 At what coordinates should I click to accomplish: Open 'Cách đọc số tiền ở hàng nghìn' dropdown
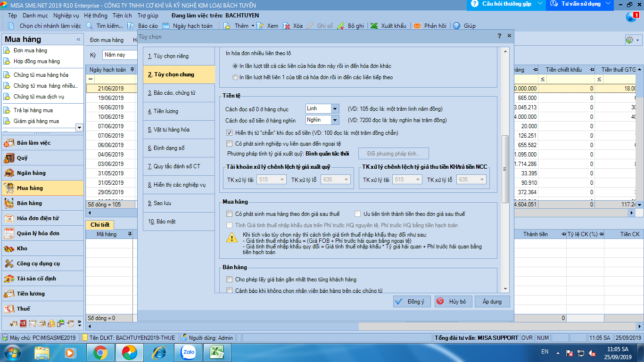[335, 120]
